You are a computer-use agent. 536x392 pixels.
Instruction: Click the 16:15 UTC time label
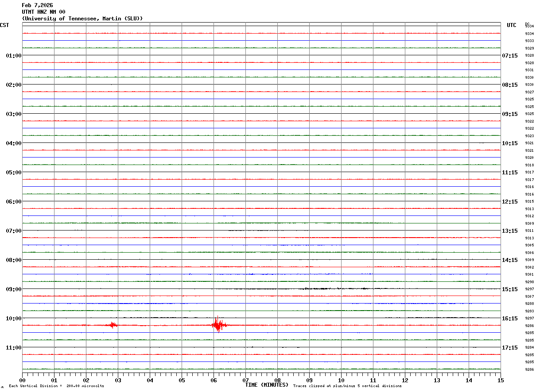click(510, 318)
